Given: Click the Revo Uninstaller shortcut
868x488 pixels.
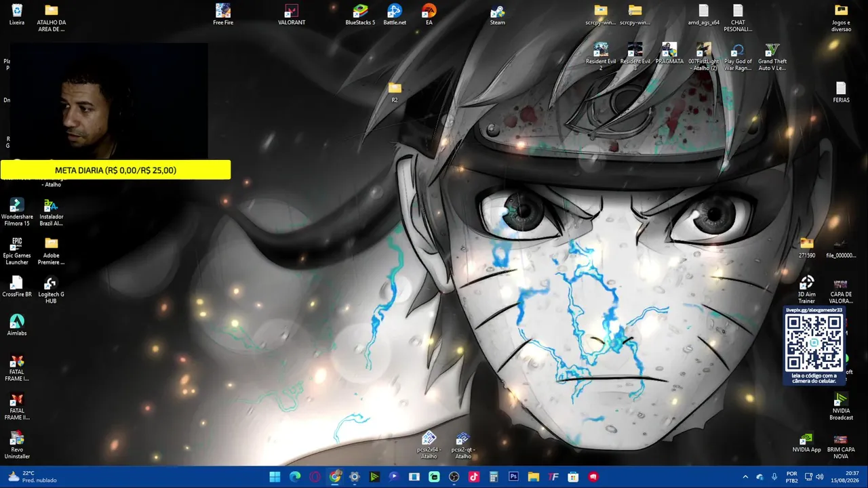Looking at the screenshot, I should (17, 445).
